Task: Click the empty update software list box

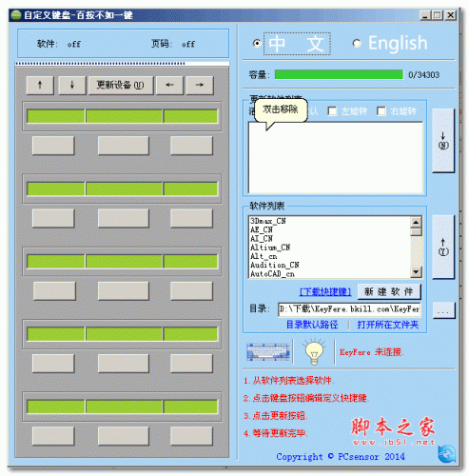Action: (x=336, y=158)
